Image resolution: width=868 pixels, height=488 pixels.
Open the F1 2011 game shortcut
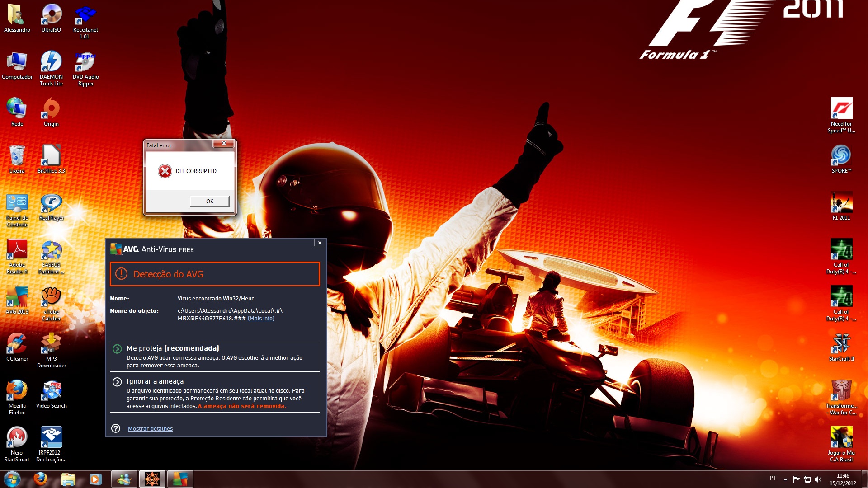pyautogui.click(x=841, y=203)
